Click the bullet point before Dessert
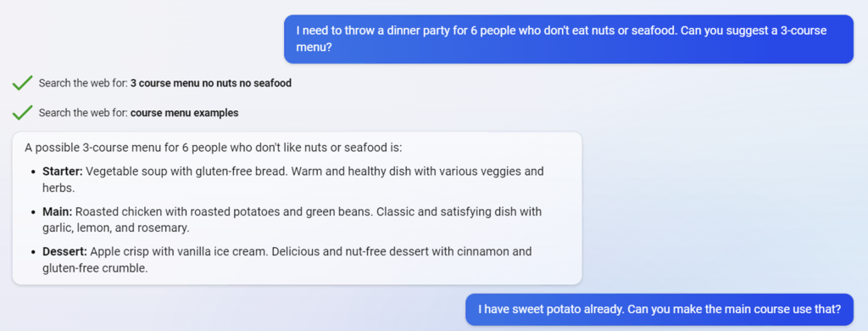The width and height of the screenshot is (868, 331). click(34, 252)
